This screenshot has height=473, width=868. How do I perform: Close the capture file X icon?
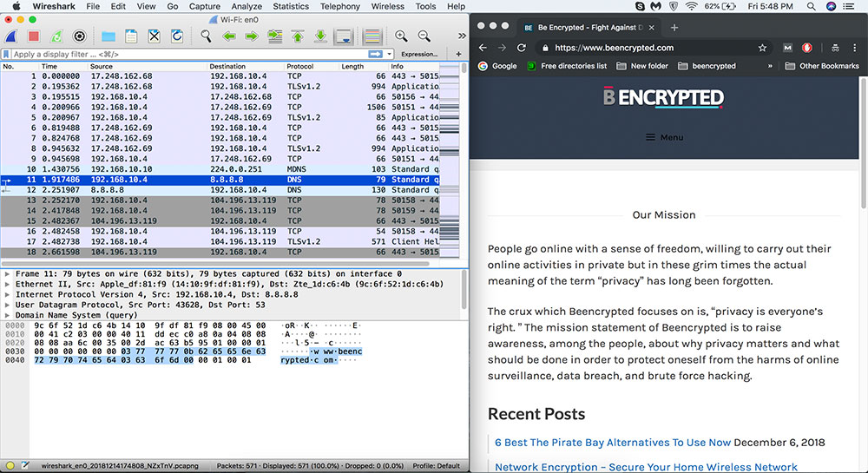154,36
